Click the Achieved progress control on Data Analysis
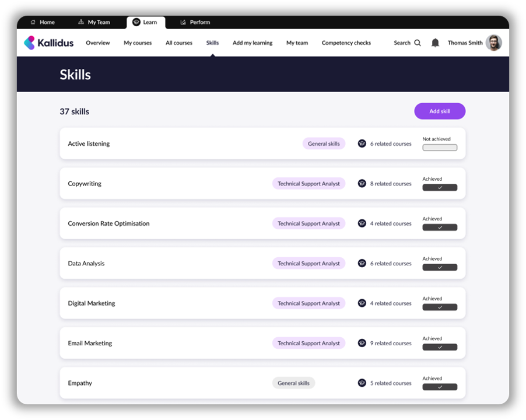Viewport: 526px width, 420px height. click(440, 267)
